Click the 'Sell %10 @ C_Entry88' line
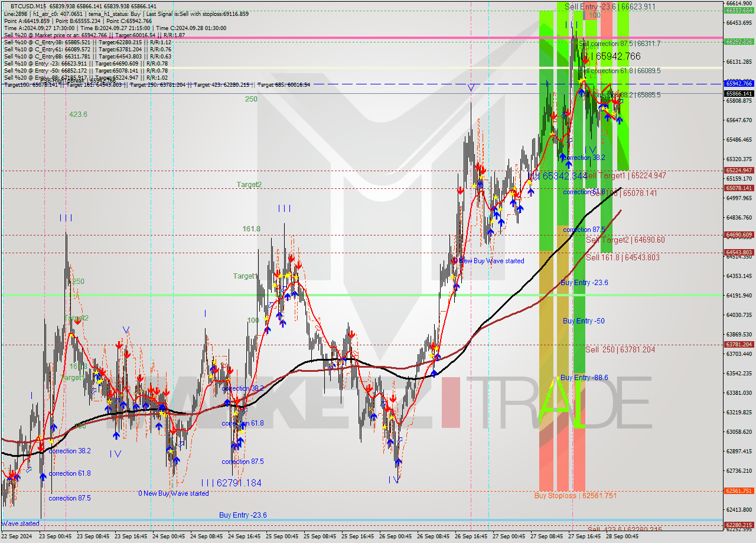Image resolution: width=756 pixels, height=543 pixels. pos(87,56)
